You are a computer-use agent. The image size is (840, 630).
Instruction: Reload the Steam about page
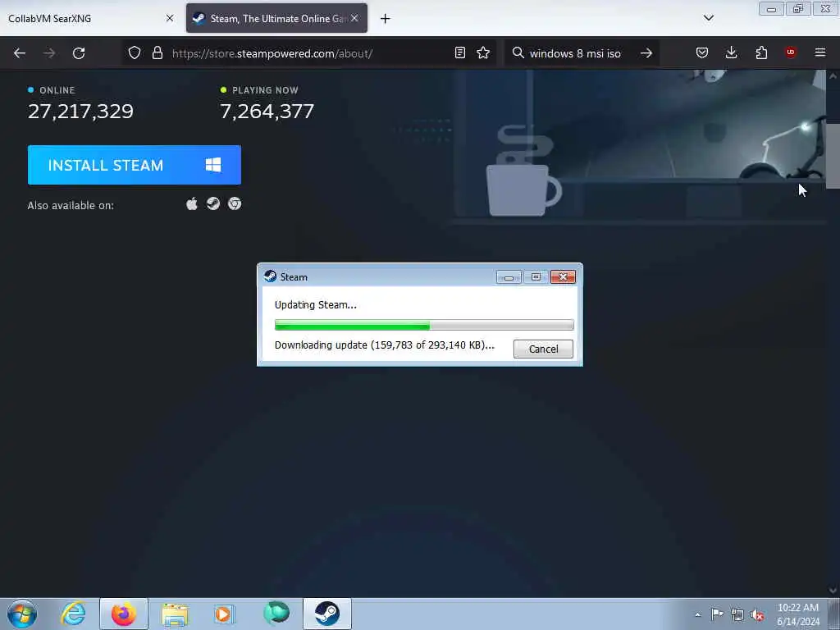(x=79, y=53)
